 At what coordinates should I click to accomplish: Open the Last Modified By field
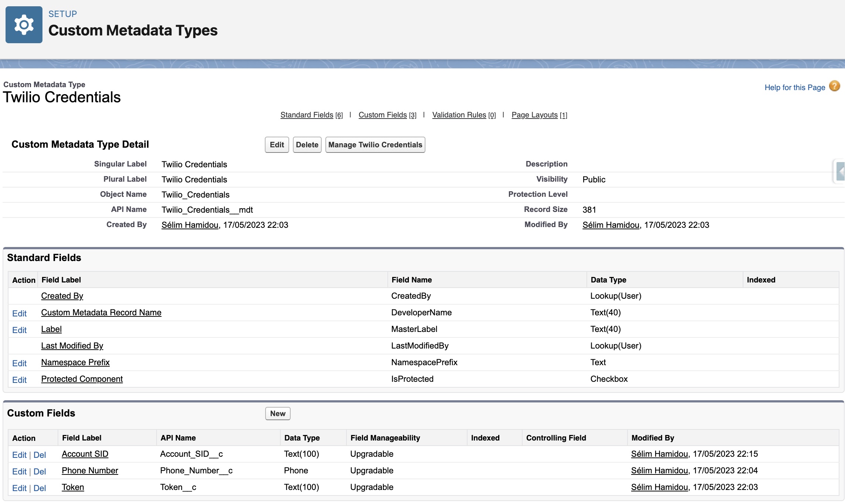click(72, 346)
